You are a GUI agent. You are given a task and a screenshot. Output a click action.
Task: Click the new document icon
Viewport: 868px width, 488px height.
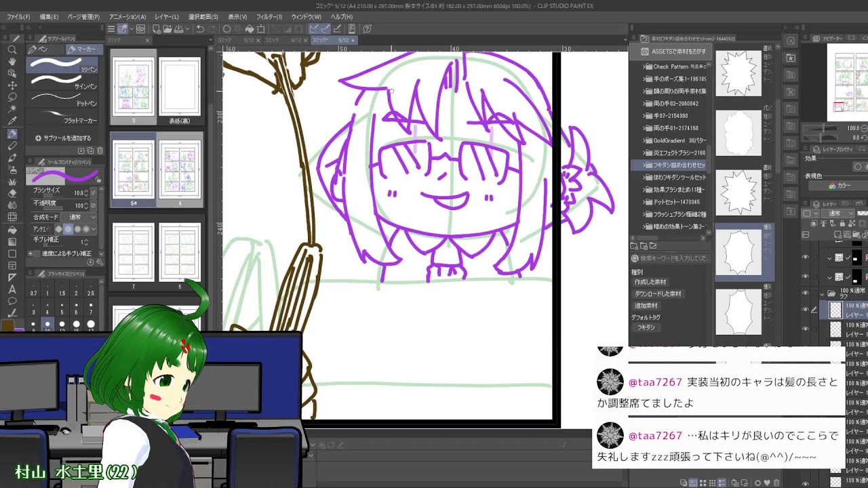pyautogui.click(x=157, y=29)
